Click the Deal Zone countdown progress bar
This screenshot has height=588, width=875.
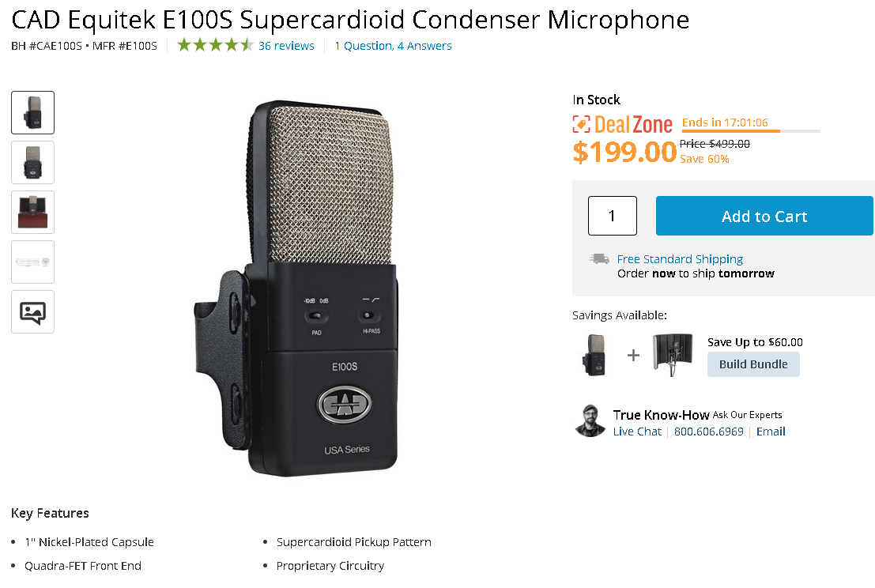(751, 131)
